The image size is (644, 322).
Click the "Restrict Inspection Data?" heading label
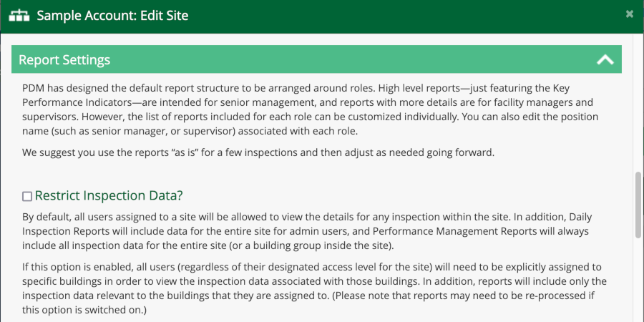(x=110, y=195)
